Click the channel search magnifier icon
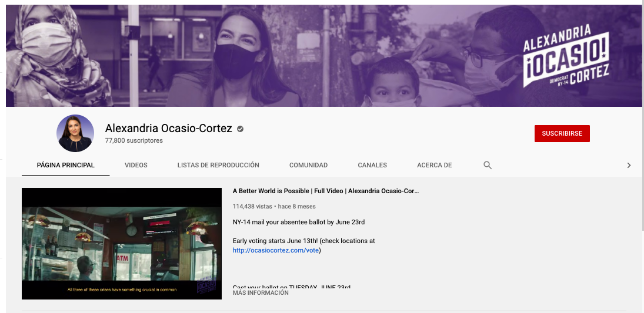644x313 pixels. (x=488, y=166)
